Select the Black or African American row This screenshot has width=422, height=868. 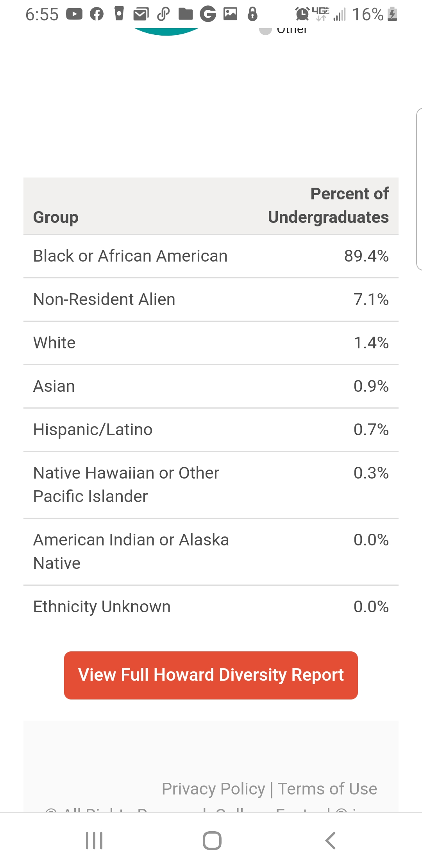[211, 256]
